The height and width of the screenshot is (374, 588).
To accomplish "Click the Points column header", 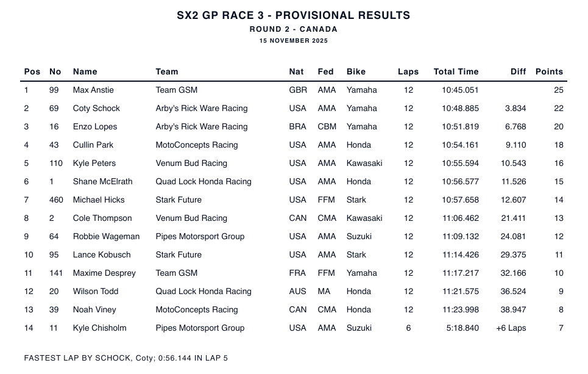I will click(x=549, y=71).
